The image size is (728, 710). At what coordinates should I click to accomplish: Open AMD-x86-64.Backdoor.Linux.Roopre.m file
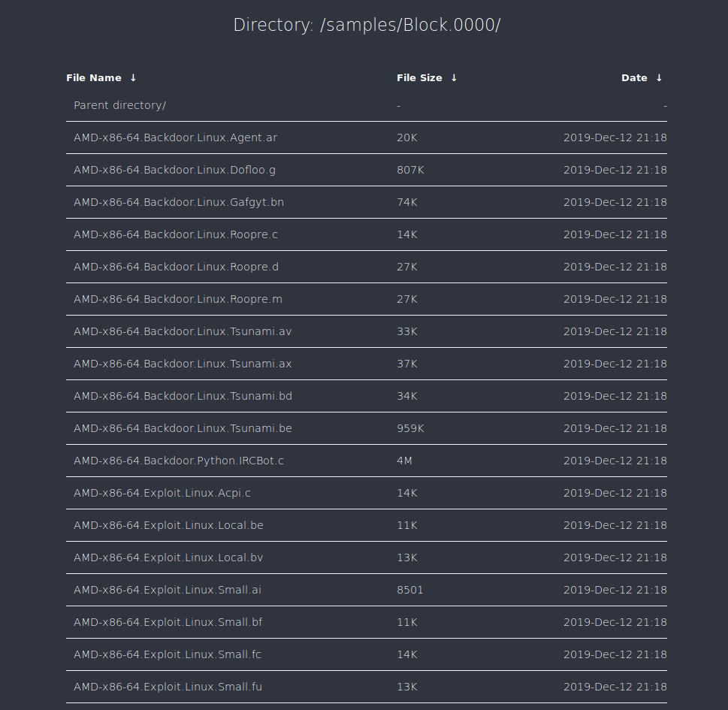[x=178, y=299]
